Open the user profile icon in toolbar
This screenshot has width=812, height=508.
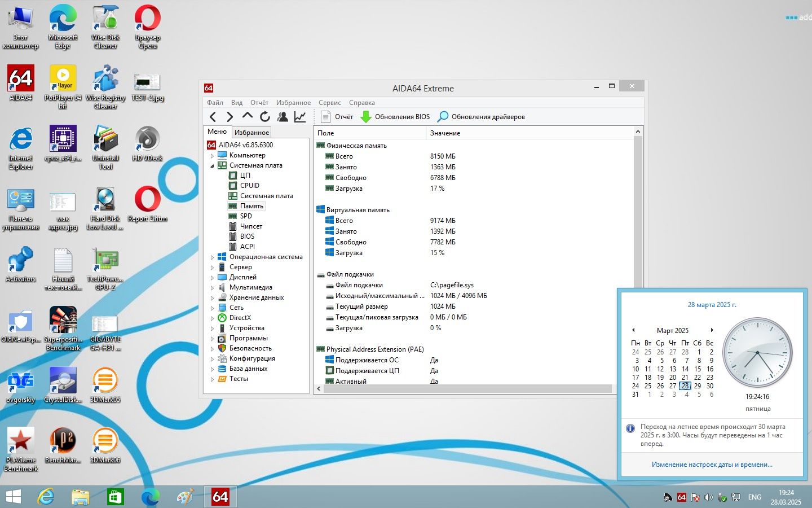(x=283, y=117)
